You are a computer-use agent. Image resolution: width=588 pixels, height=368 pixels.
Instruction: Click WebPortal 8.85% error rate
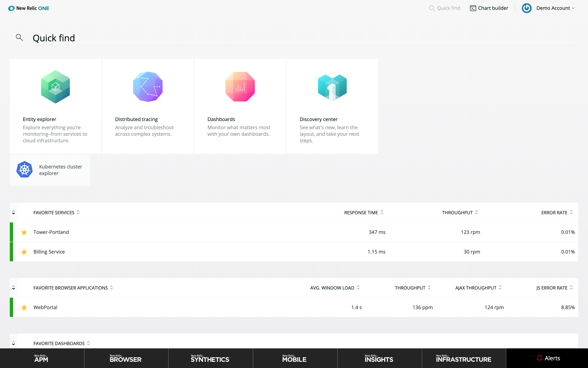coord(568,307)
